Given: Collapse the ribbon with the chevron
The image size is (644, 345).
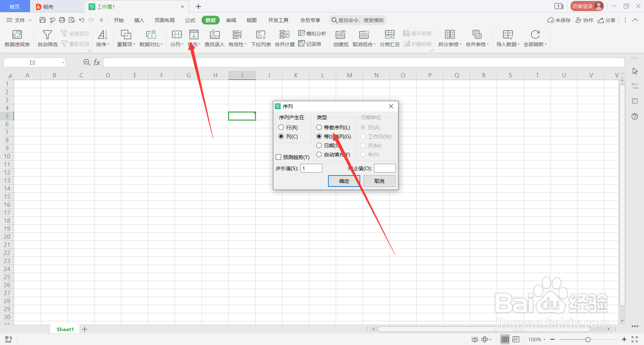Looking at the screenshot, I should click(635, 20).
